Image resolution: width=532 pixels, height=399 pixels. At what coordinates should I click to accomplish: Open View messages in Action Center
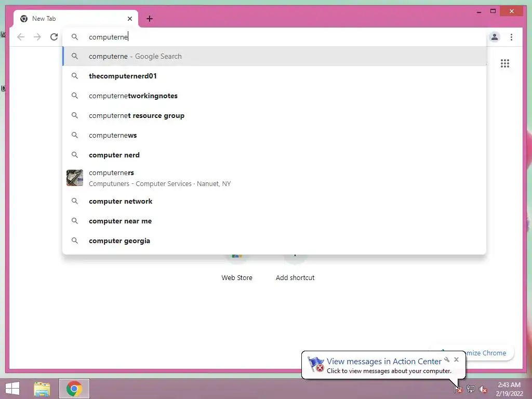tap(384, 362)
